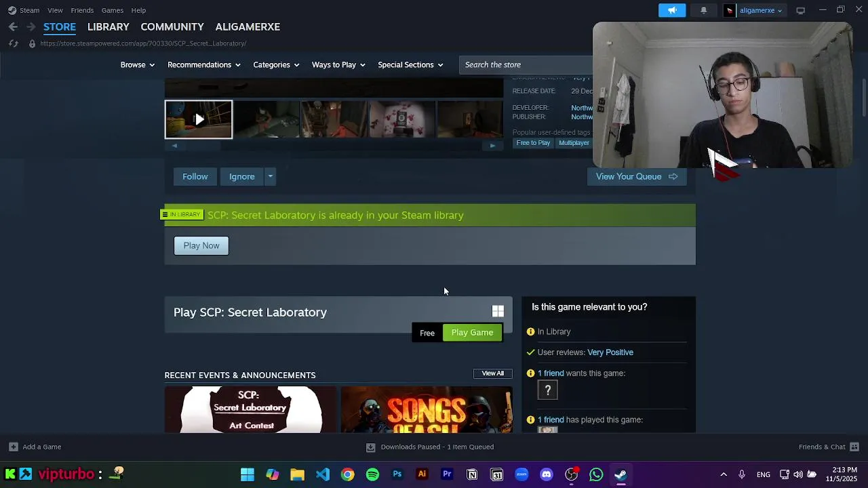The image size is (868, 488).
Task: Expand the Ways to Play dropdown
Action: pyautogui.click(x=338, y=64)
